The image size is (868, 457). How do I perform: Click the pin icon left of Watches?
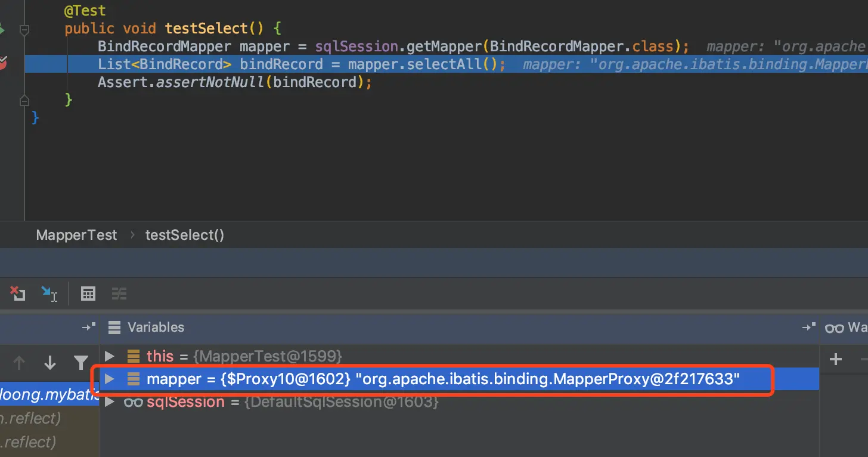(x=809, y=327)
